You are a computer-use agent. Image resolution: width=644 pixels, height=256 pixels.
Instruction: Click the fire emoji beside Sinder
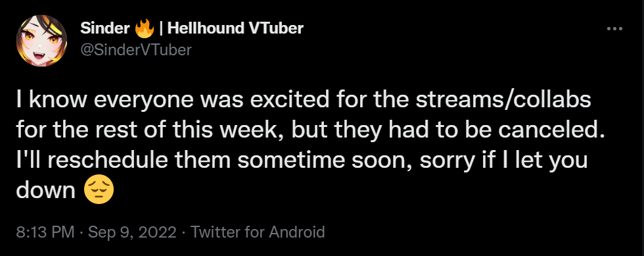tap(145, 28)
